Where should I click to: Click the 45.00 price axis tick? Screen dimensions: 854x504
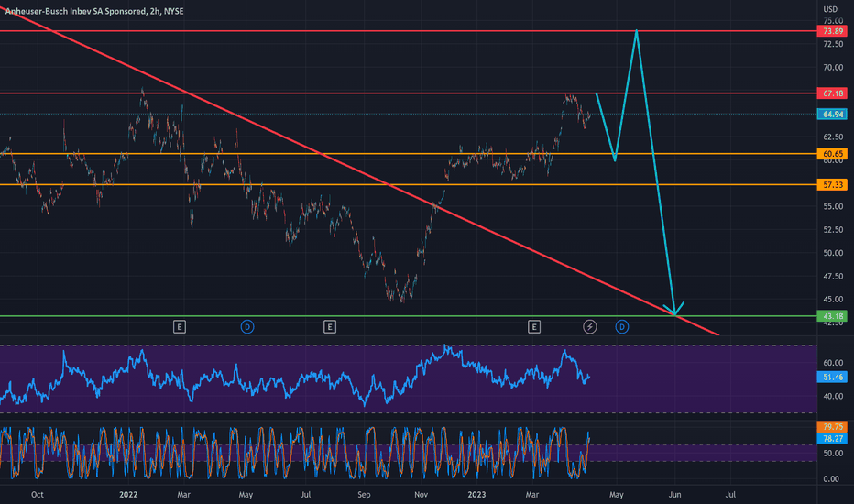coord(833,299)
